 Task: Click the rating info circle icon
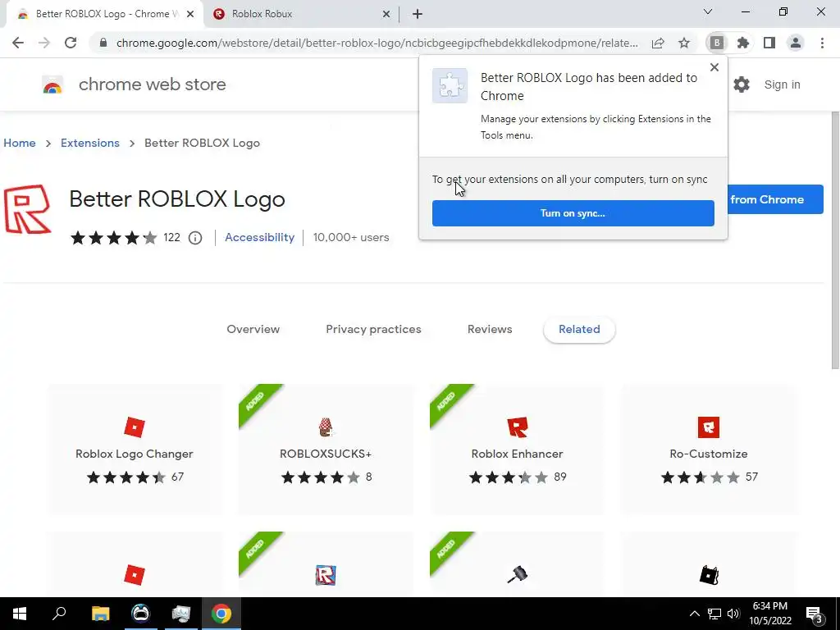tap(195, 238)
